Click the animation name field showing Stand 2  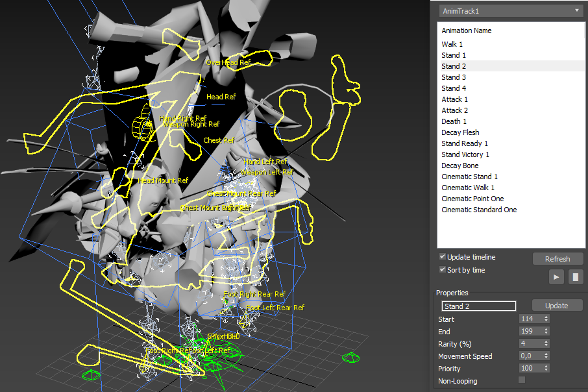pos(478,306)
